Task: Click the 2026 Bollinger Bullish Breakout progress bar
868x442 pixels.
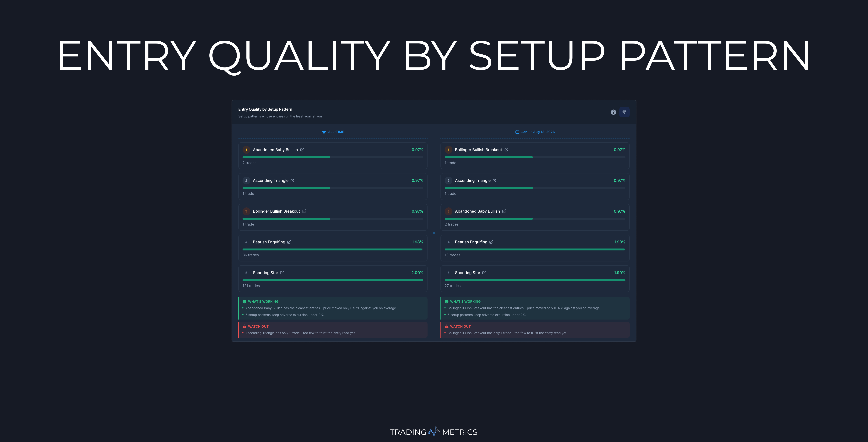Action: (x=535, y=157)
